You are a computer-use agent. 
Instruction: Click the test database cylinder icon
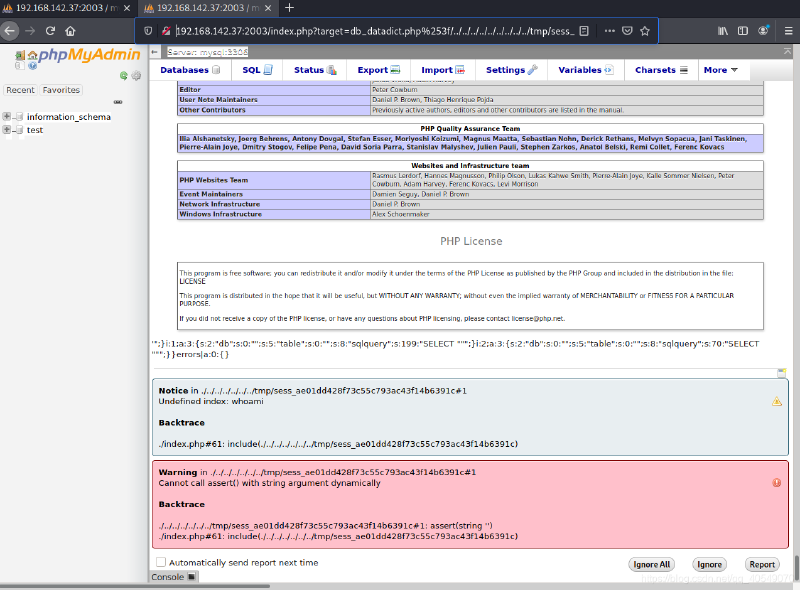[x=19, y=130]
